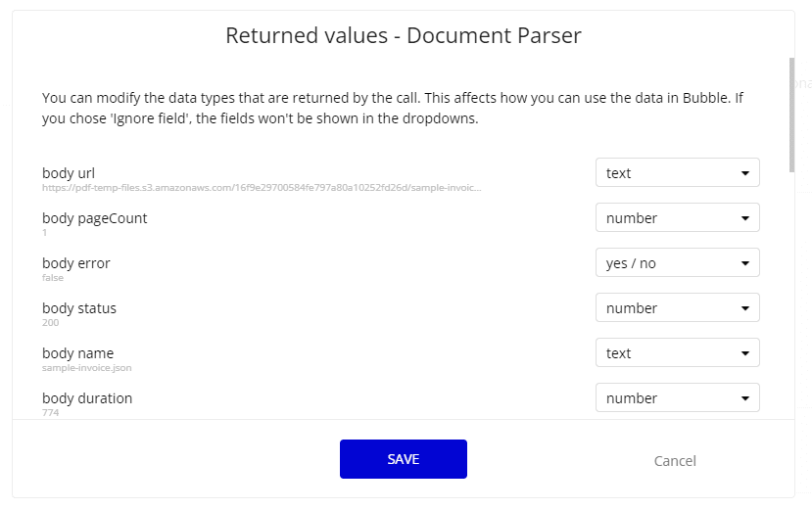Change the body name data type dropdown

click(x=677, y=353)
